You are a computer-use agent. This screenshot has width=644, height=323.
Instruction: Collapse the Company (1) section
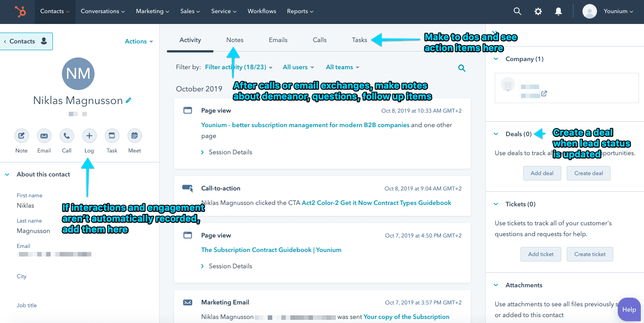496,59
